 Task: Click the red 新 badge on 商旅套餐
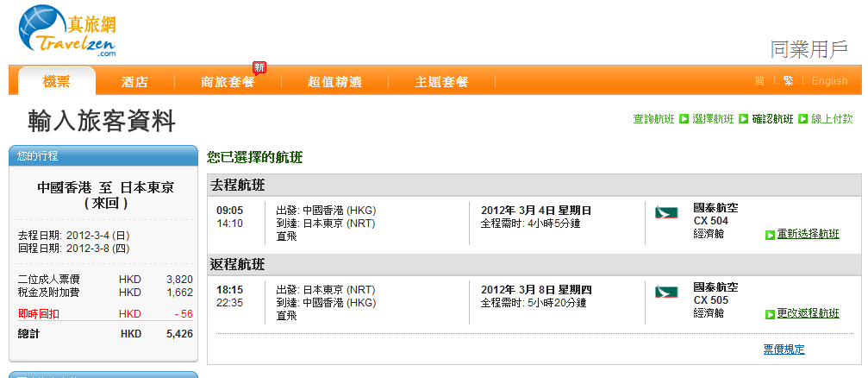tap(259, 67)
